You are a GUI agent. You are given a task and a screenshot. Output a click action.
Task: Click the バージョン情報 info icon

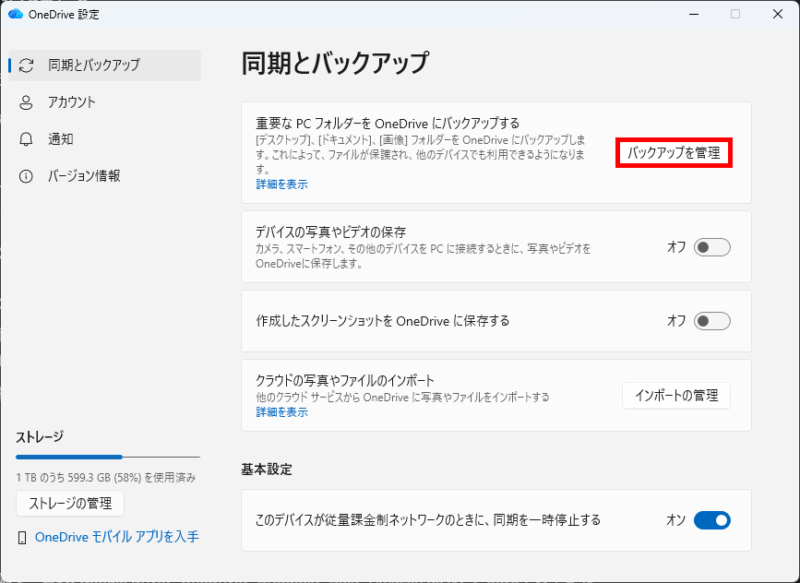(x=27, y=176)
